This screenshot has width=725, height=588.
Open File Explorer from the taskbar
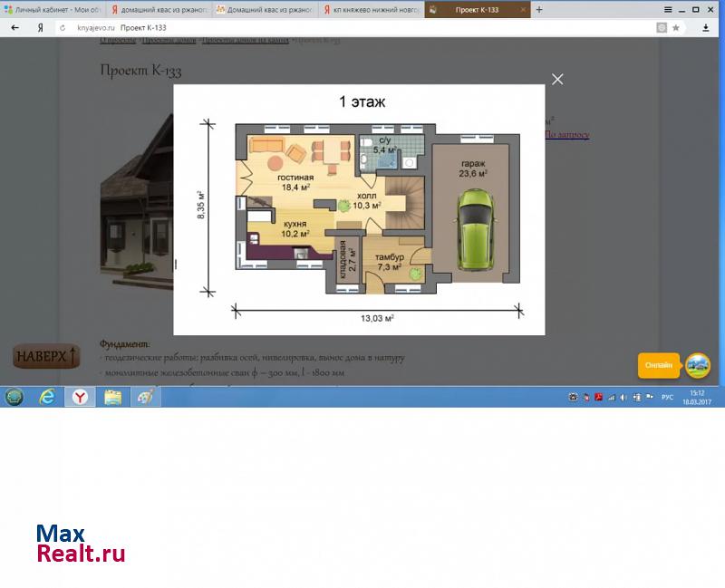point(112,397)
